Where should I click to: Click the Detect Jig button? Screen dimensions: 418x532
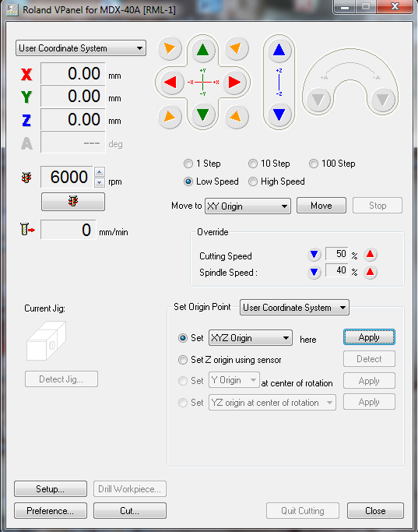pos(61,379)
